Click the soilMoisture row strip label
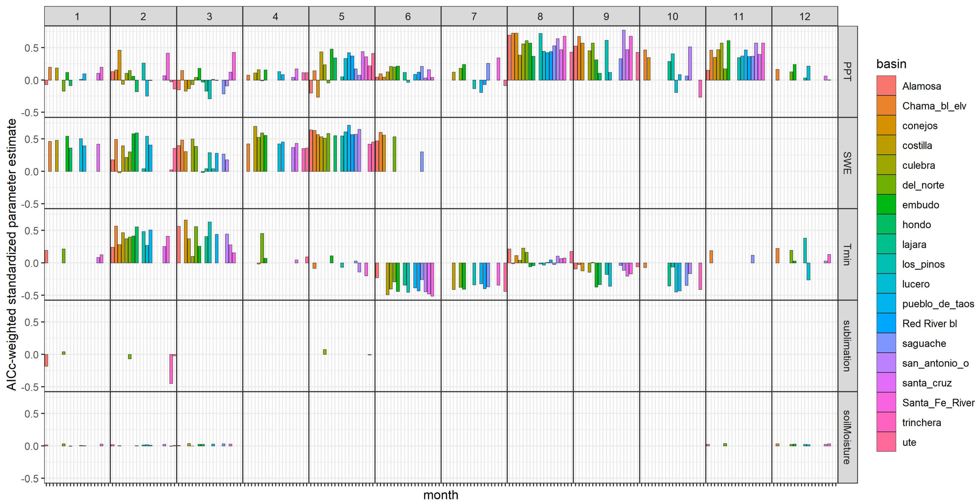The width and height of the screenshot is (980, 504). click(847, 437)
